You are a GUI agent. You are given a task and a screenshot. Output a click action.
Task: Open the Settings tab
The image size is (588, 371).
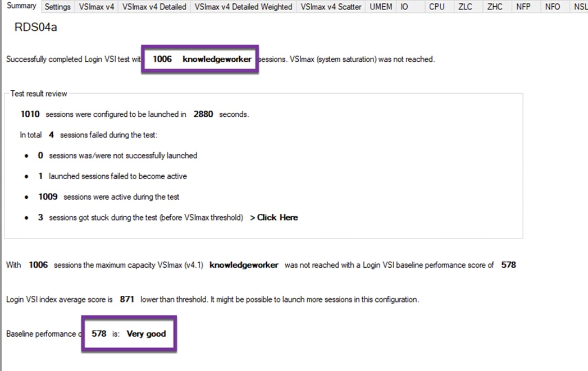coord(57,7)
